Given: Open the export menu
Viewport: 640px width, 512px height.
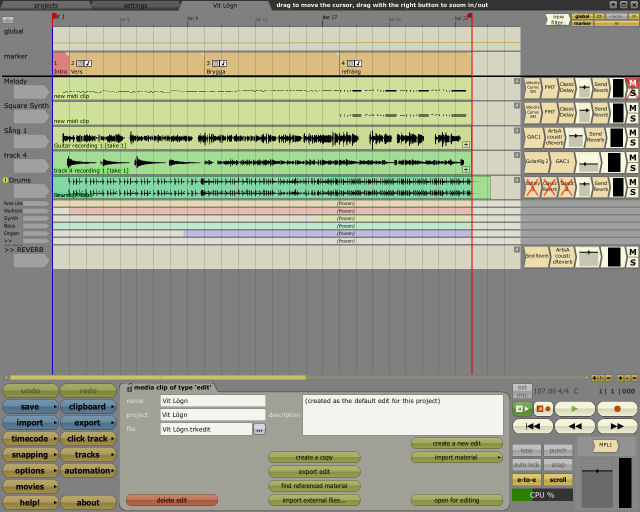Looking at the screenshot, I should 88,423.
